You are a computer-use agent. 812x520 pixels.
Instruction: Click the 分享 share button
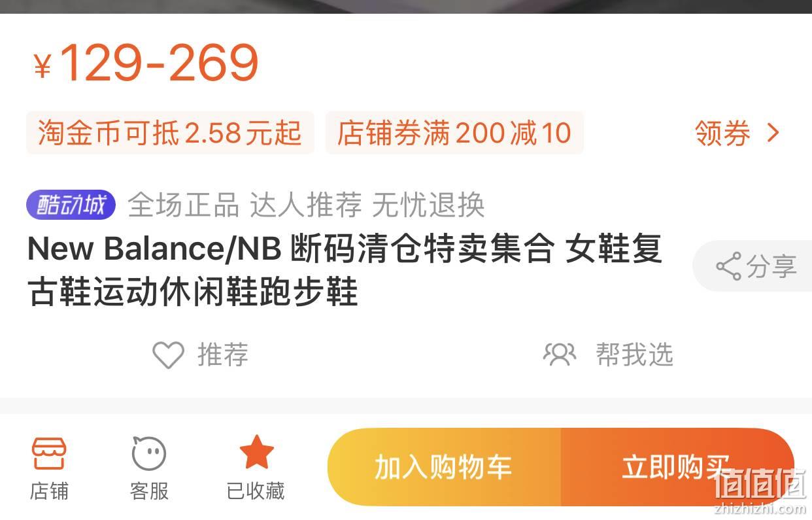click(753, 266)
